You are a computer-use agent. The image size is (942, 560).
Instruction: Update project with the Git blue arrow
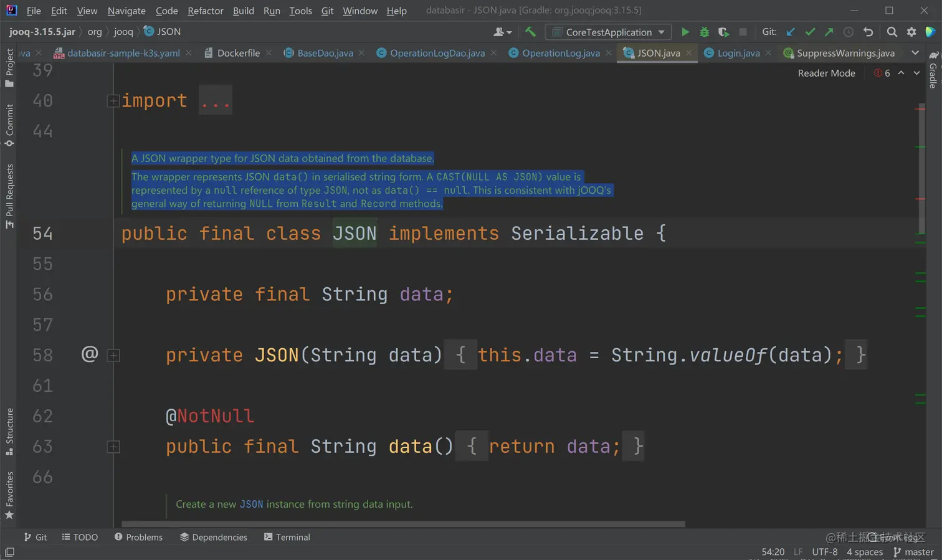pyautogui.click(x=791, y=32)
